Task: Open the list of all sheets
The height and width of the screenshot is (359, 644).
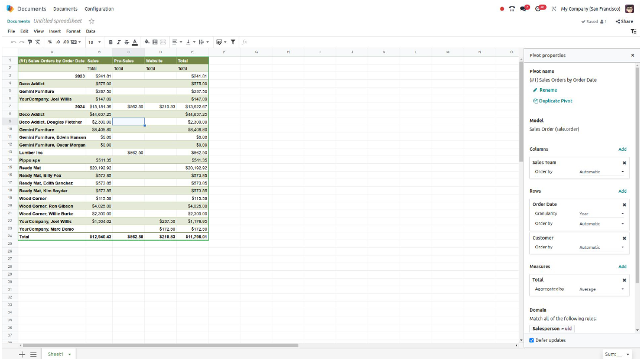Action: (x=33, y=354)
